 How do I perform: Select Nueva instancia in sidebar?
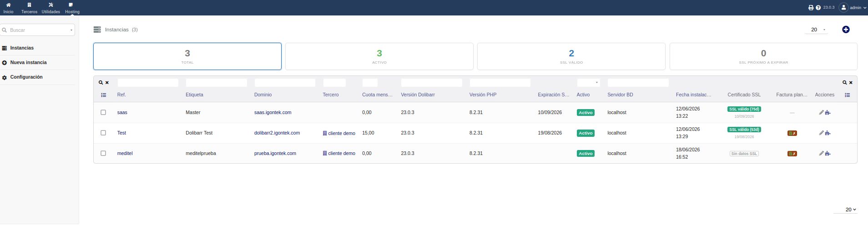pos(28,62)
